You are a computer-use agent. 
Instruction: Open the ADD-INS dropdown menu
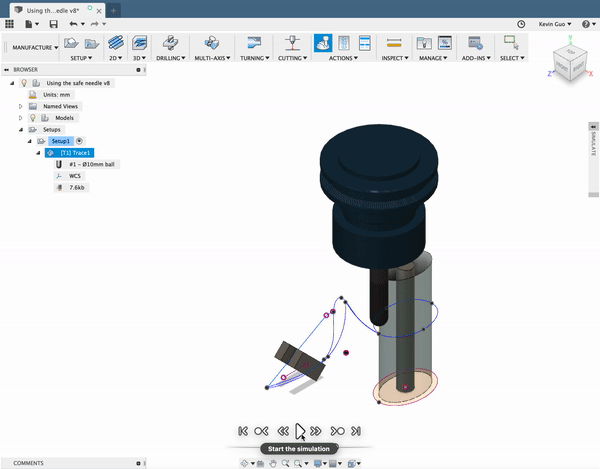pos(476,58)
